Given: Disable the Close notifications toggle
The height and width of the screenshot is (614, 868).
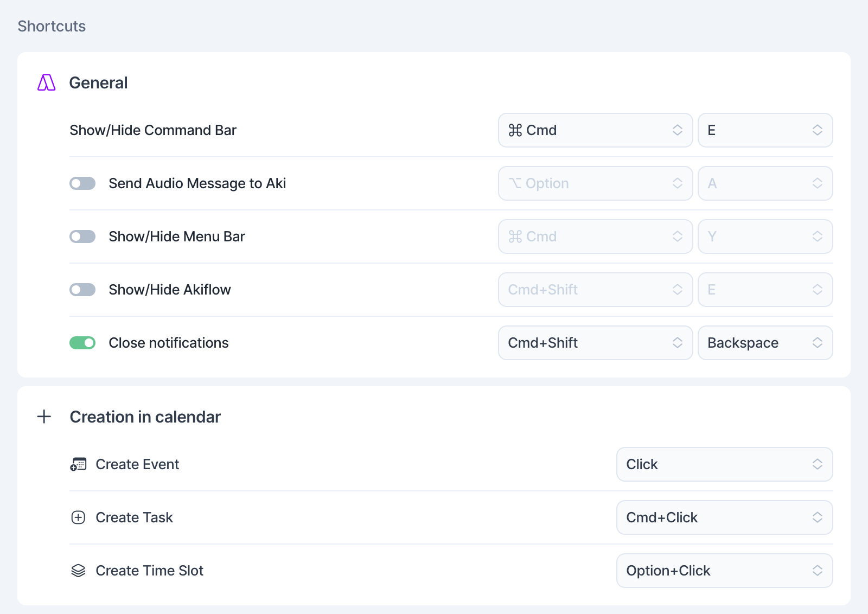Looking at the screenshot, I should (82, 343).
